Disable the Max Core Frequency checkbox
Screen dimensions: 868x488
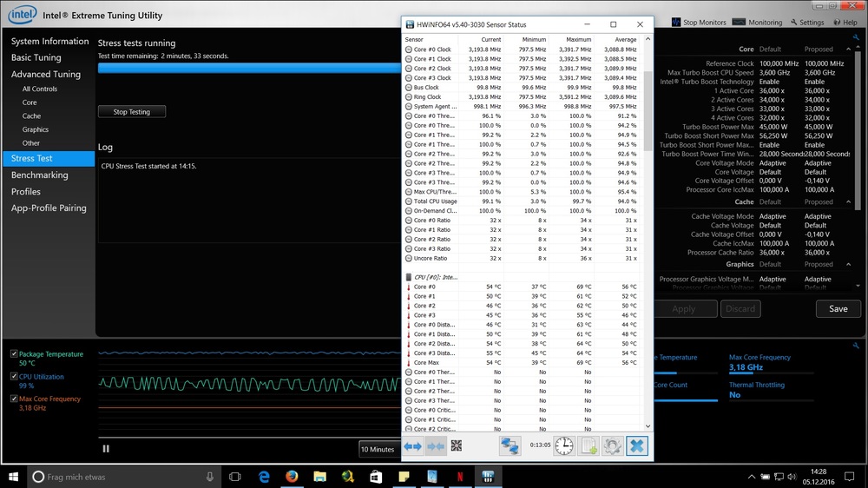click(x=14, y=399)
